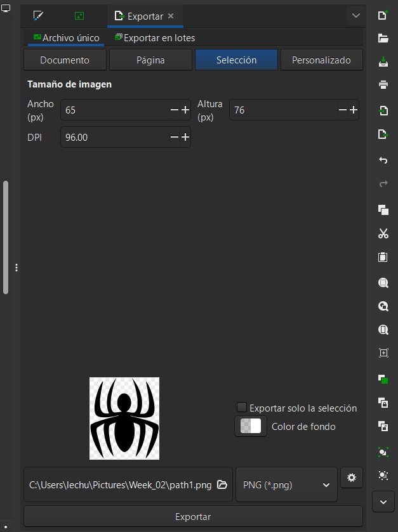Create a clone of selection
Screen dimensions: 398x532
tap(383, 403)
